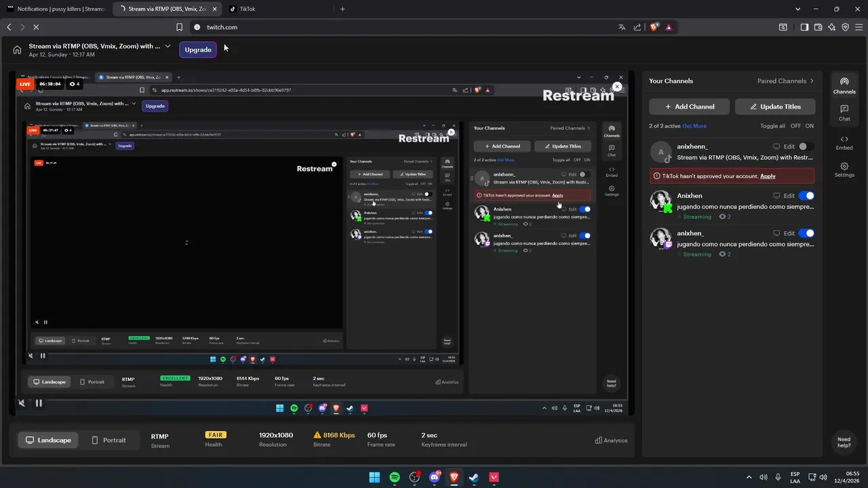The width and height of the screenshot is (868, 488).
Task: Open the Settings sidebar gear
Action: tap(844, 169)
